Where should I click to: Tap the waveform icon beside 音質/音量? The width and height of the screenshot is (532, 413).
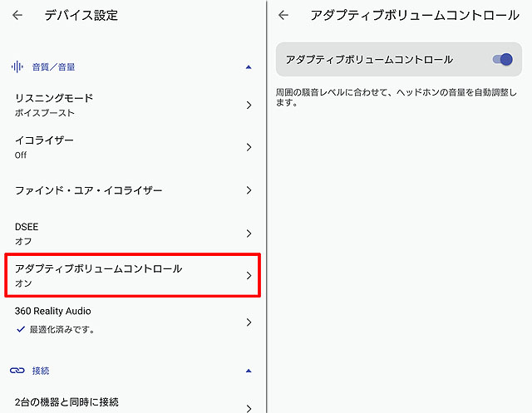tap(17, 66)
